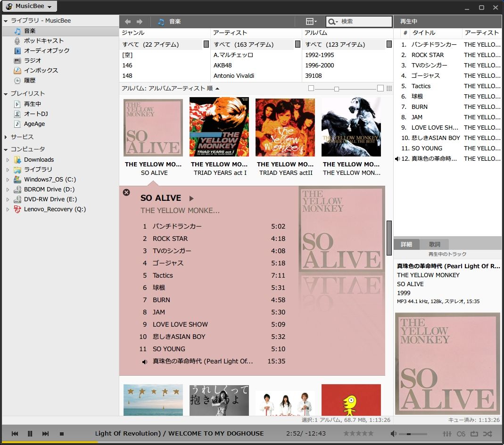Expand the Windows7_OS (C:) drive
Viewport: 504px width, 445px height.
(x=8, y=180)
